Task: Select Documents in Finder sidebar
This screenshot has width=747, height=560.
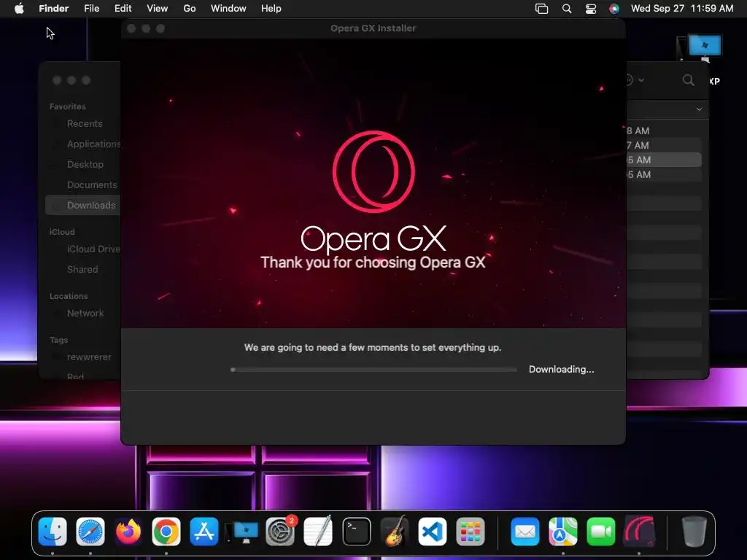Action: pos(83,184)
